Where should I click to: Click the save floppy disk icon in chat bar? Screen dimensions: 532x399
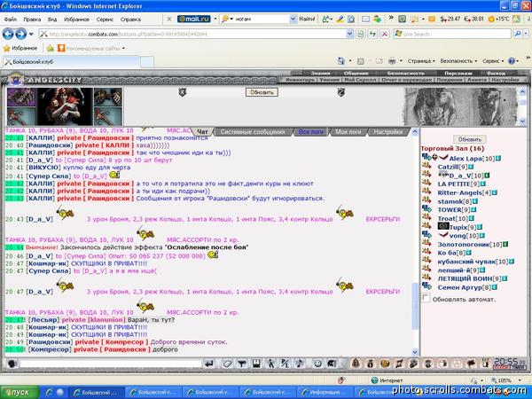(x=256, y=364)
